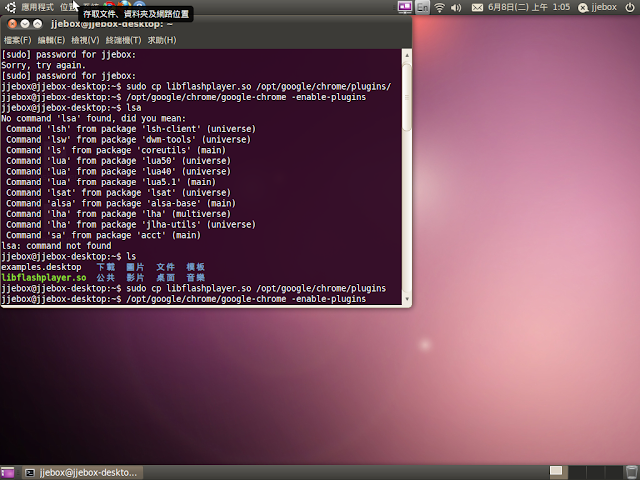Click the line mentioning 'jlha-utils' package
The height and width of the screenshot is (480, 640).
tap(131, 224)
